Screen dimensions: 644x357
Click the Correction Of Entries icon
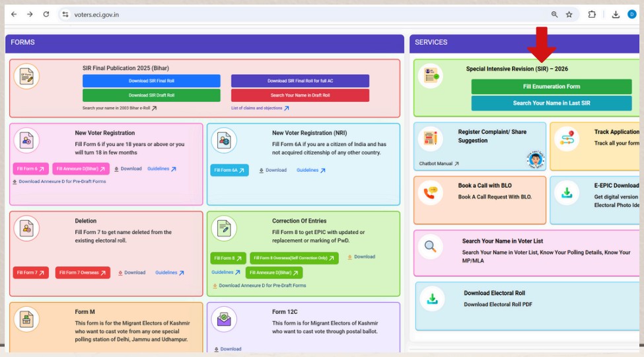pos(224,229)
